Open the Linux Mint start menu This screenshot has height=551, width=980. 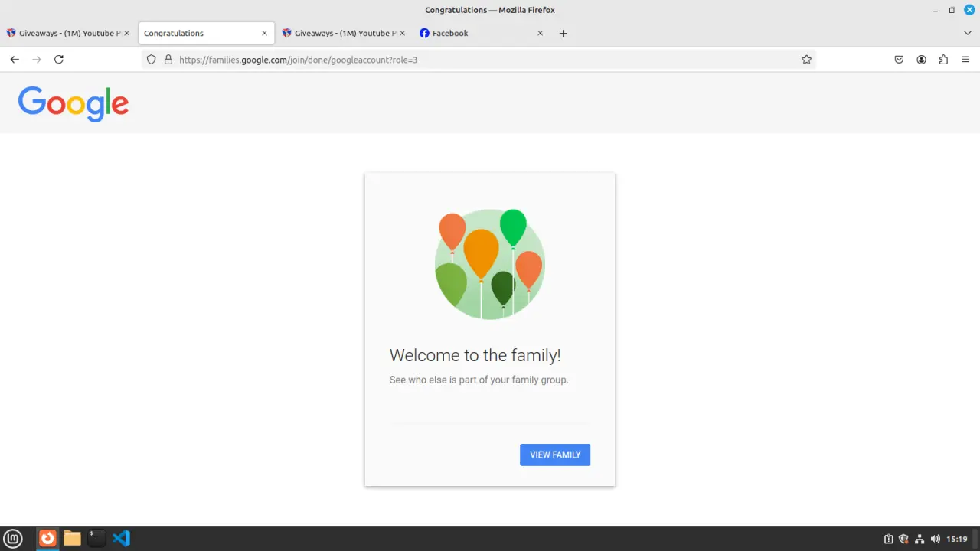(x=13, y=539)
